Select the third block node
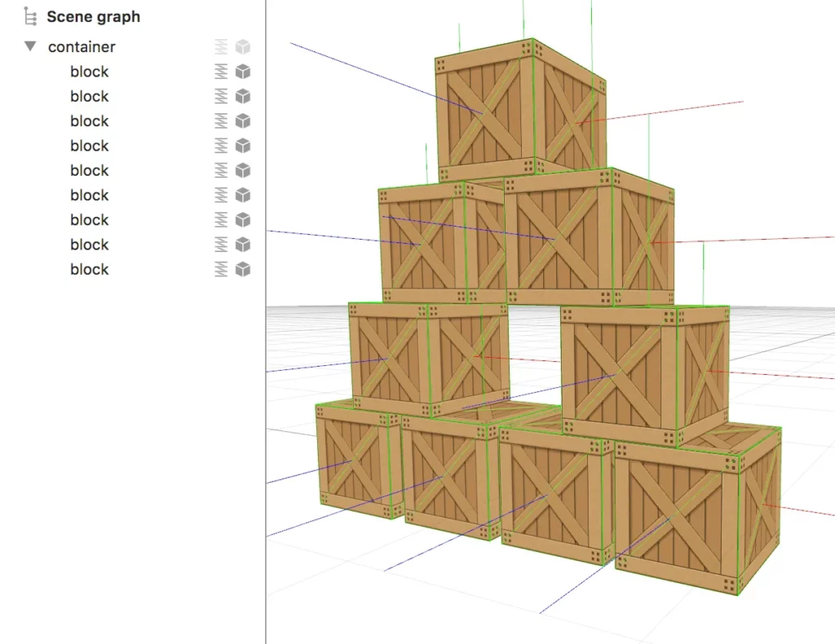This screenshot has width=835, height=644. [x=90, y=121]
